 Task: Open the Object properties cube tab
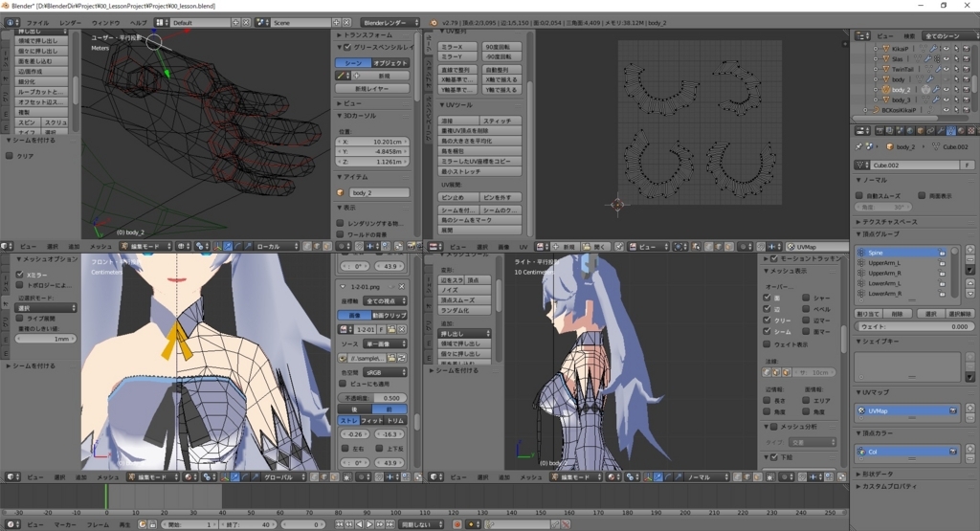921,130
